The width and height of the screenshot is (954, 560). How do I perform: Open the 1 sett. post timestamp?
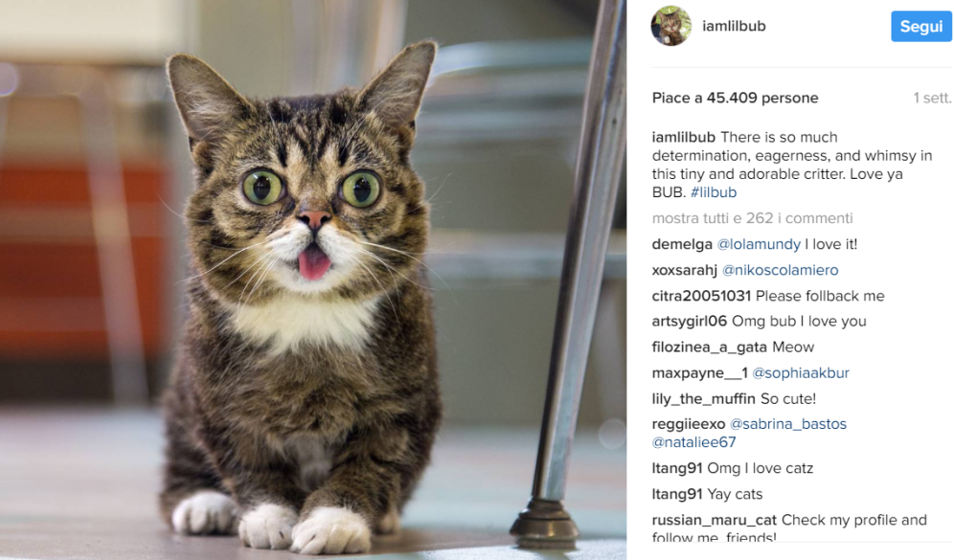coord(931,98)
